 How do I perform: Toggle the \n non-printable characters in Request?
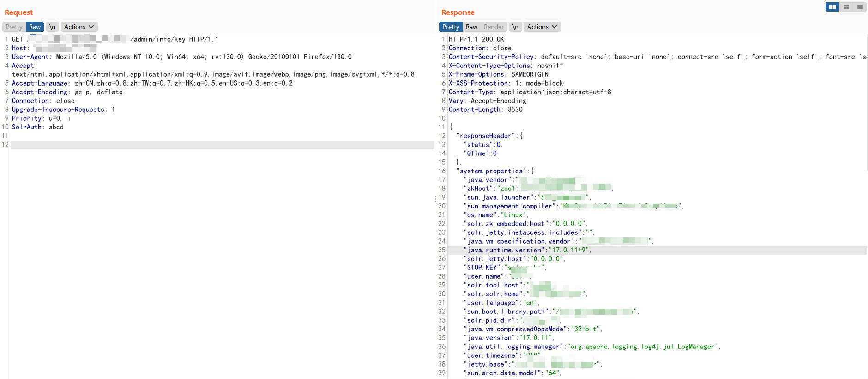[52, 27]
